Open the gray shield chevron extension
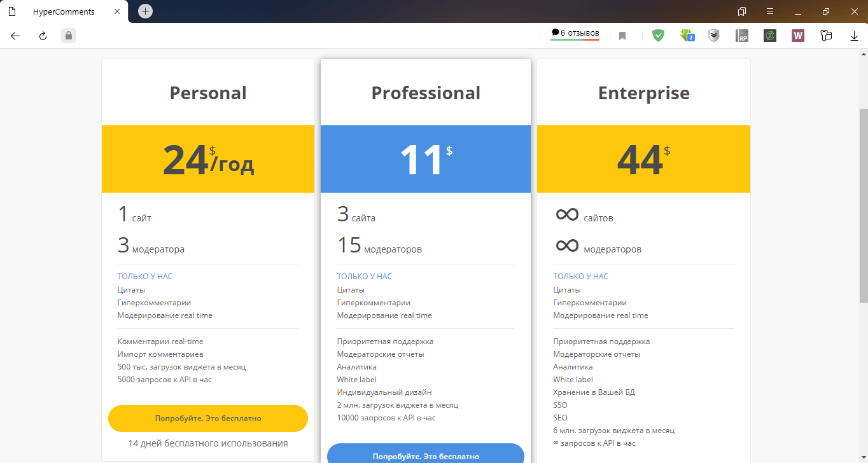This screenshot has width=868, height=463. [x=714, y=36]
